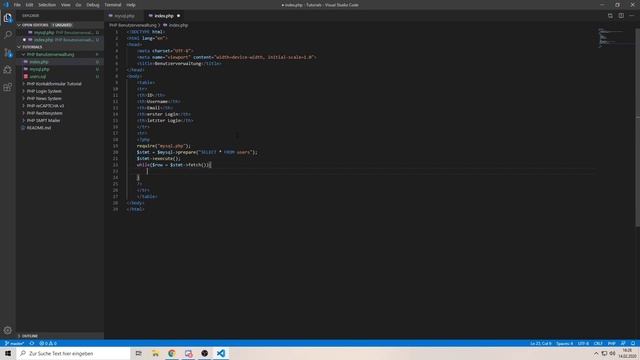Open the Source Control view
Screen dimensions: 640x360
(x=8, y=53)
